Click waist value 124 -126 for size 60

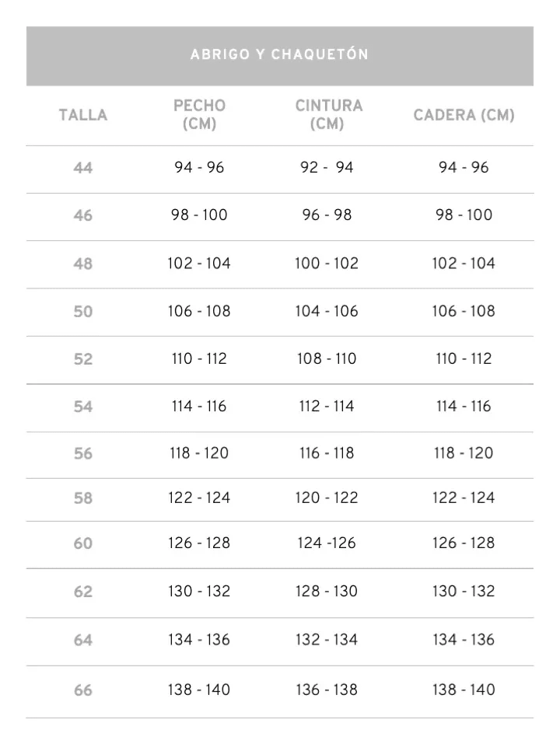[x=327, y=543]
